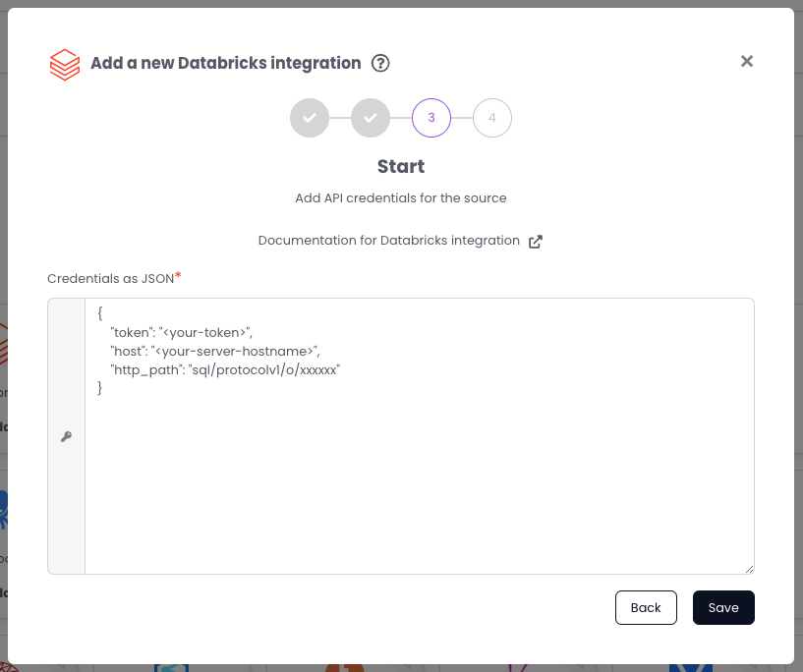The height and width of the screenshot is (672, 803).
Task: Click the "Add a new Databricks integration" title
Action: click(x=225, y=63)
